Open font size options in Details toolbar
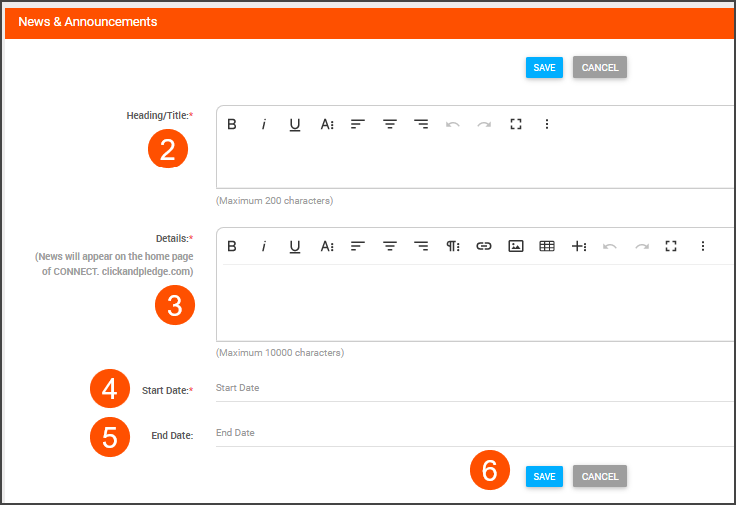The image size is (736, 505). tap(327, 246)
